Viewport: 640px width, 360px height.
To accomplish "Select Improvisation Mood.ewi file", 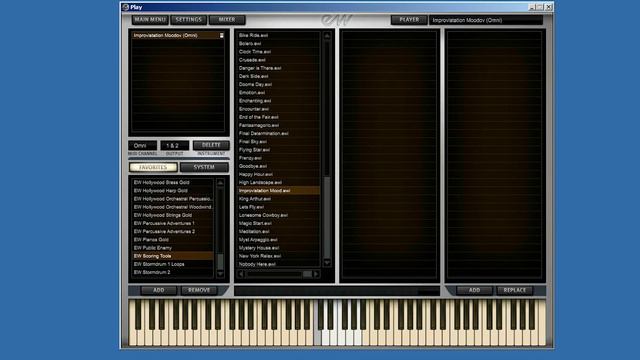I will point(279,191).
